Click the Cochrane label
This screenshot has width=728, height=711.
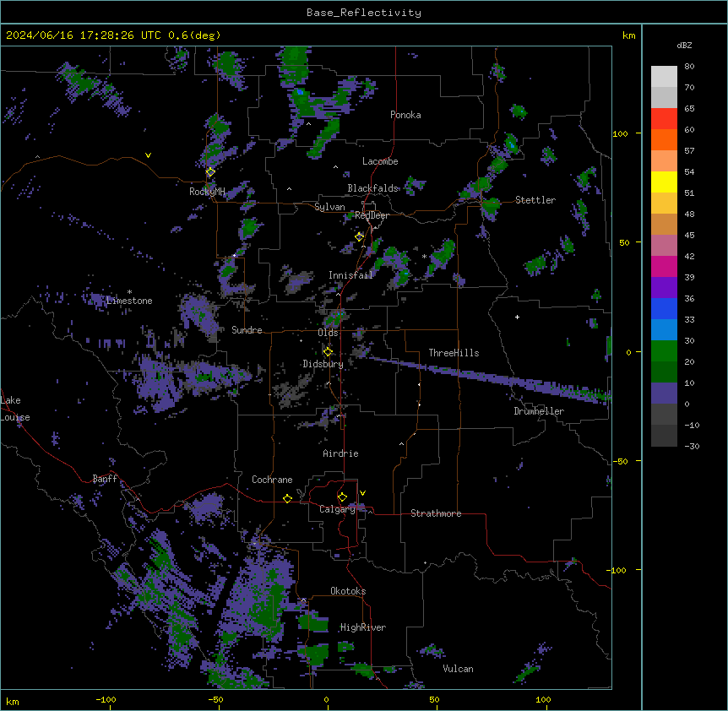[272, 480]
